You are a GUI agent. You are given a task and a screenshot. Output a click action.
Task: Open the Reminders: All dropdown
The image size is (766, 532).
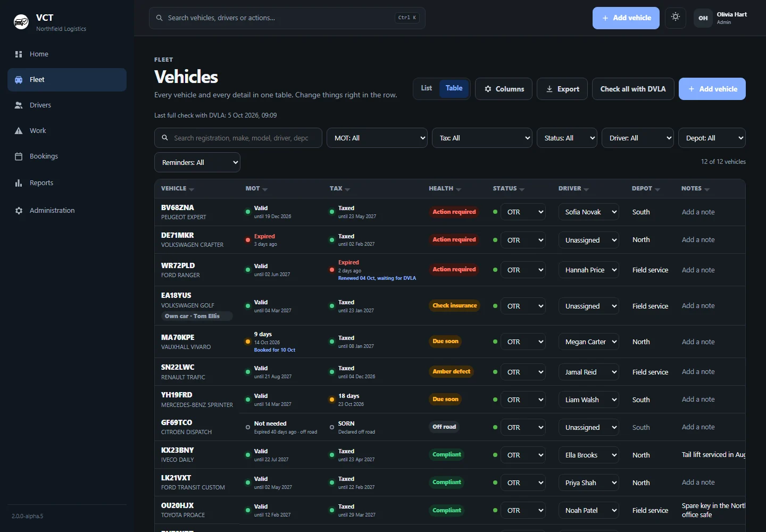(197, 162)
